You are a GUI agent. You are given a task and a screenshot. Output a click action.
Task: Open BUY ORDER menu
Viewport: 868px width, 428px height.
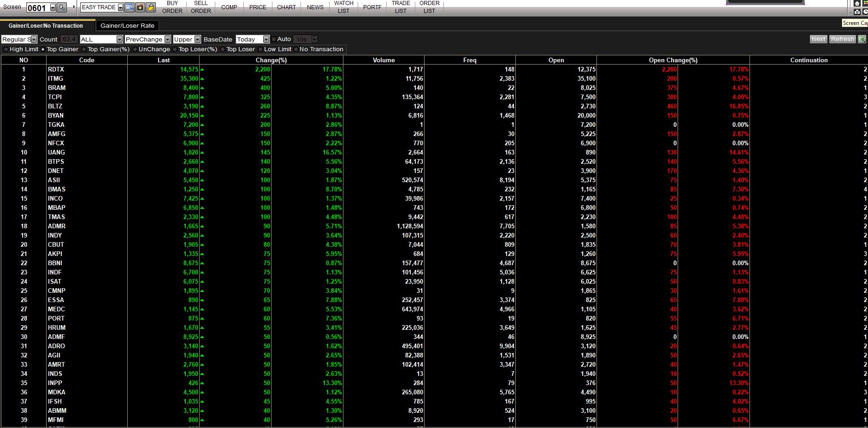click(x=172, y=7)
